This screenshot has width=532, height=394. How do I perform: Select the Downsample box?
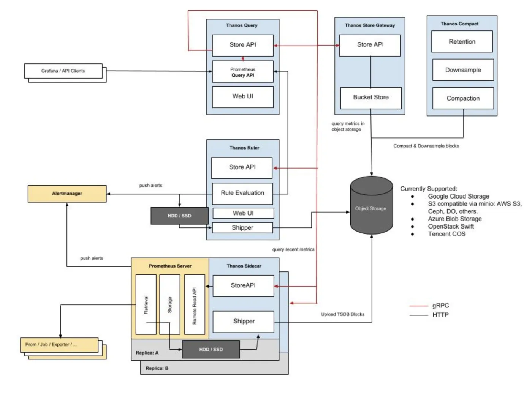point(463,70)
